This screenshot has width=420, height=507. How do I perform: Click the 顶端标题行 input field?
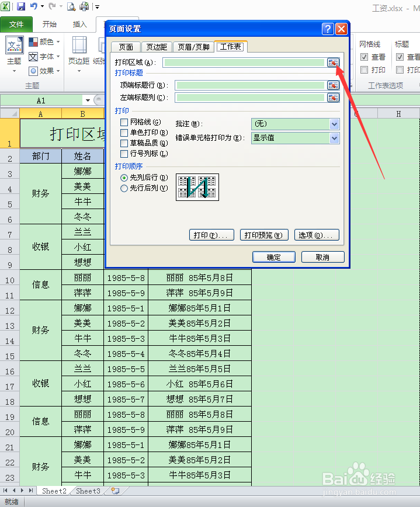click(250, 85)
